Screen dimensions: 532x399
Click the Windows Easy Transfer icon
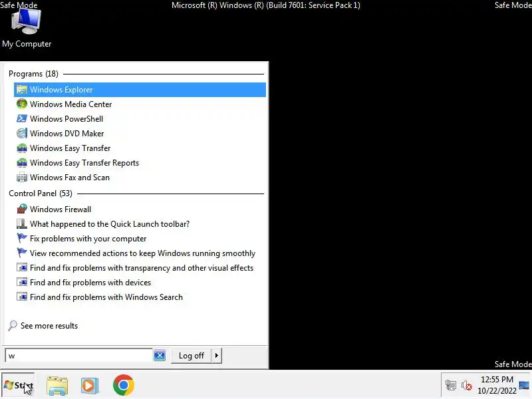pyautogui.click(x=22, y=148)
